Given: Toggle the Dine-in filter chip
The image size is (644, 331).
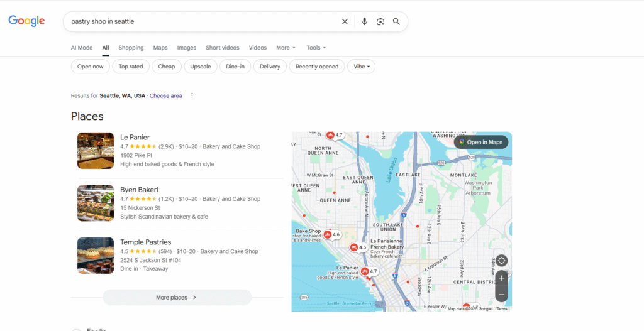Looking at the screenshot, I should [x=235, y=67].
